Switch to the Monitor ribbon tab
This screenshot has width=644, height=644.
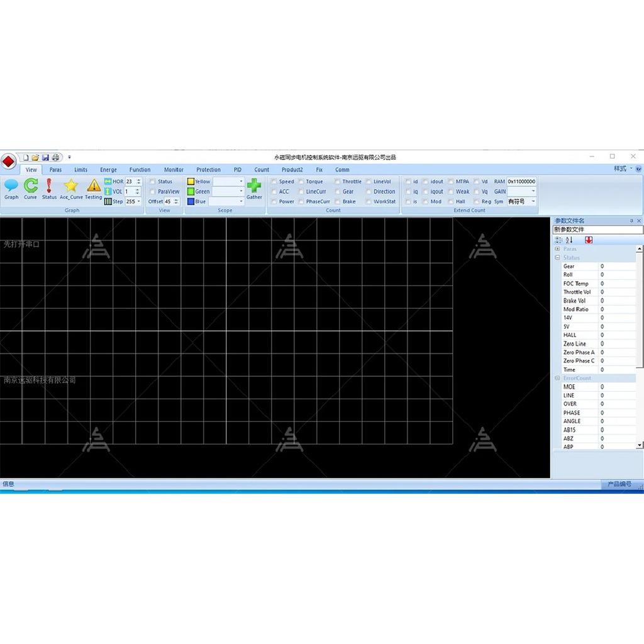(174, 170)
